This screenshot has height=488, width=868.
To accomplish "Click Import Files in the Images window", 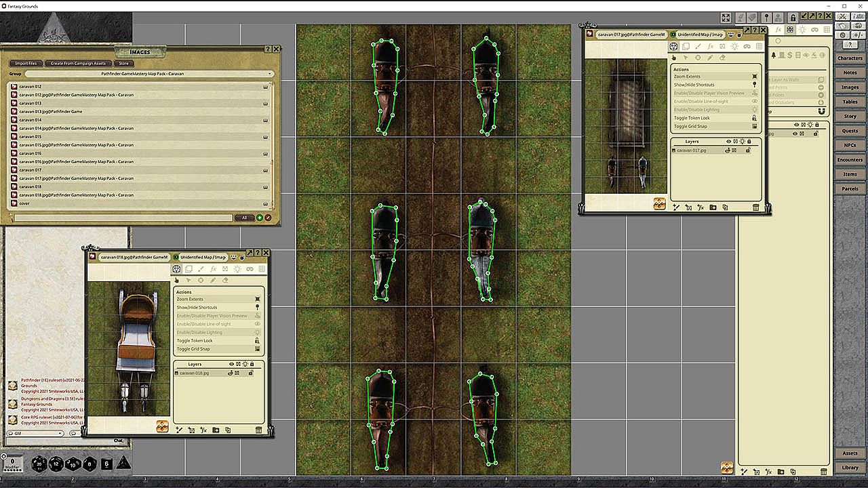I will pos(26,63).
